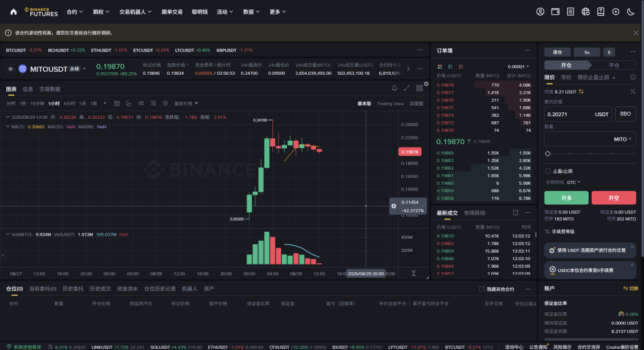Screen dimensions: 644x350
Task: Close the volatility warning banner
Action: click(636, 33)
